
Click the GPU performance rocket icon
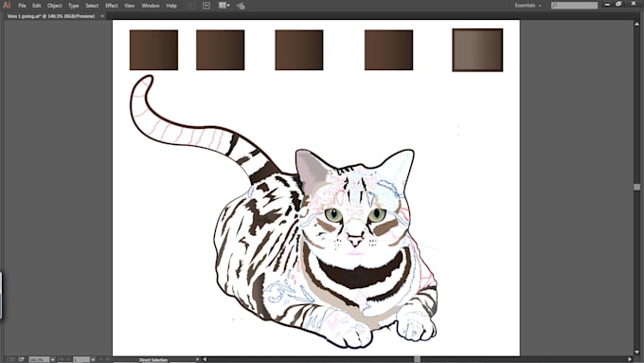point(241,6)
